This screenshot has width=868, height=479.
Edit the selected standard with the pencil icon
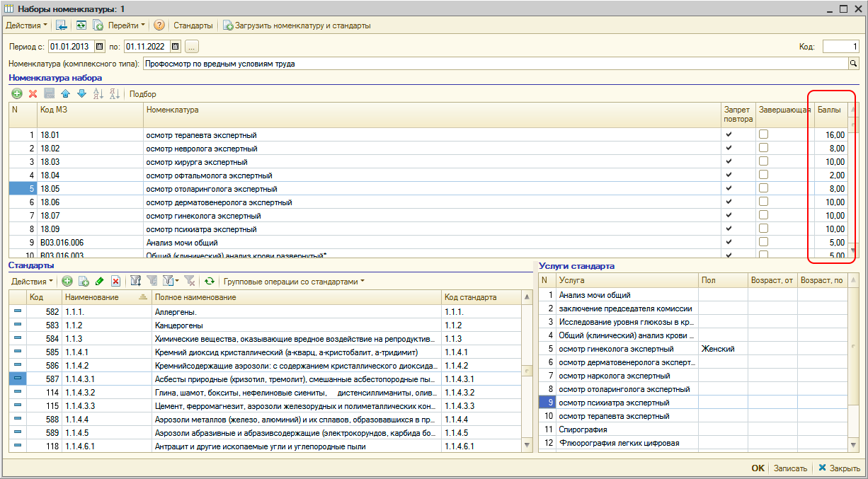coord(99,281)
